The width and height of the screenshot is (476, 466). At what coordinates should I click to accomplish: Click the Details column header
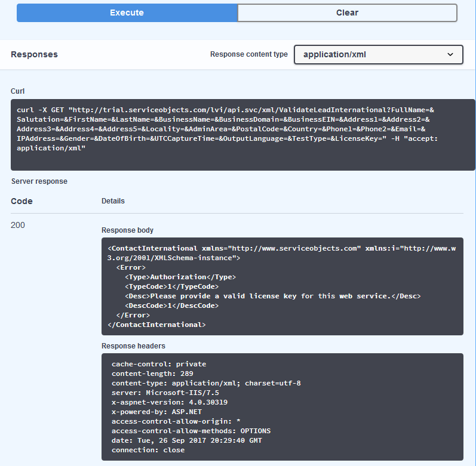(x=113, y=201)
